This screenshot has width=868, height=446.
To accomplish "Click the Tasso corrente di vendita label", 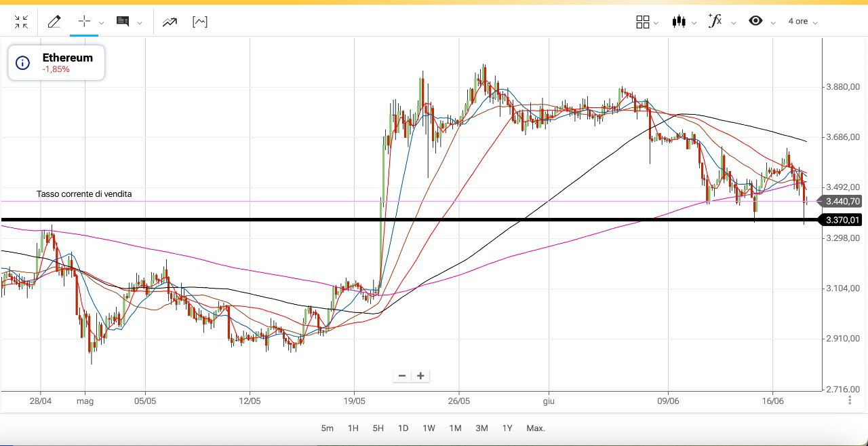I will (84, 194).
